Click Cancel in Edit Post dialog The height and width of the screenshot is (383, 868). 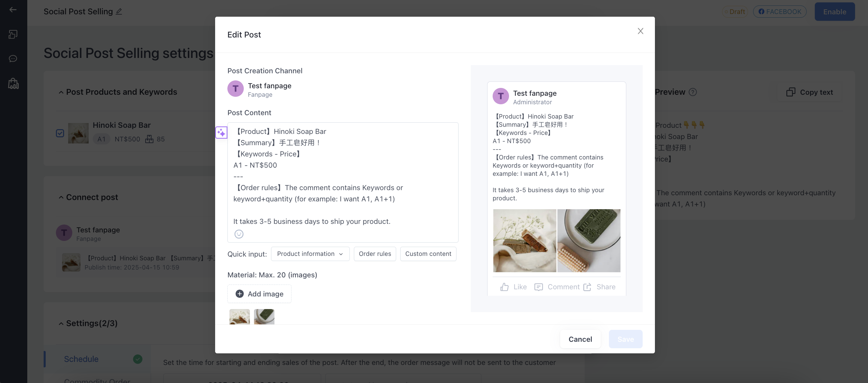[x=580, y=339]
